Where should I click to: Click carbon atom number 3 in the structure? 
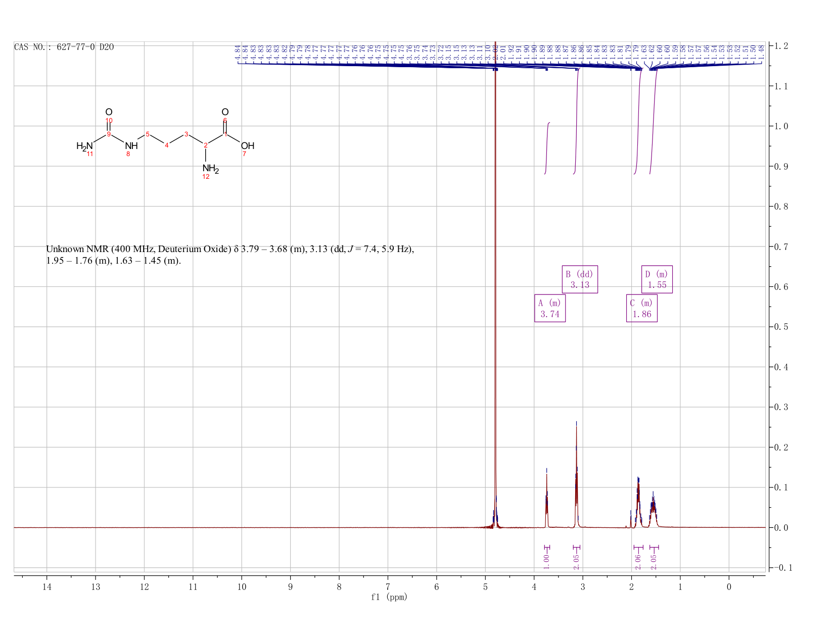pyautogui.click(x=186, y=134)
